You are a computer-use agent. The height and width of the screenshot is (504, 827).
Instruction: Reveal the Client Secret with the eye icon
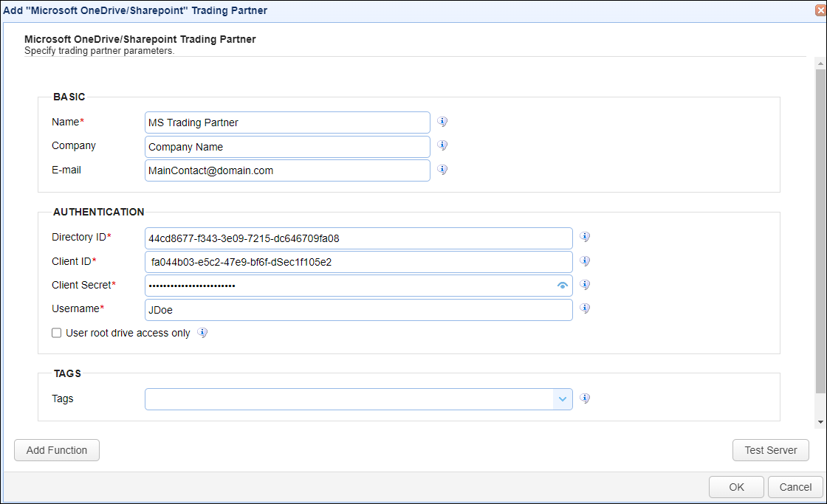pyautogui.click(x=562, y=286)
